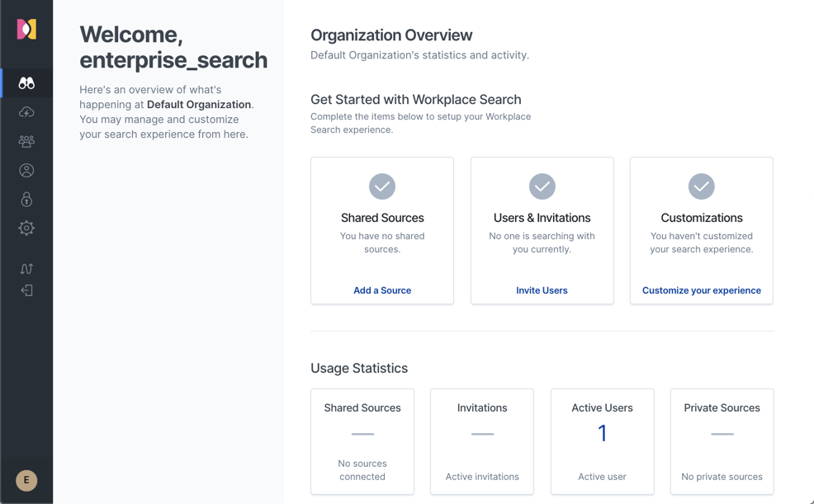Viewport: 814px width, 504px height.
Task: Open the Groups people icon in sidebar
Action: point(26,141)
